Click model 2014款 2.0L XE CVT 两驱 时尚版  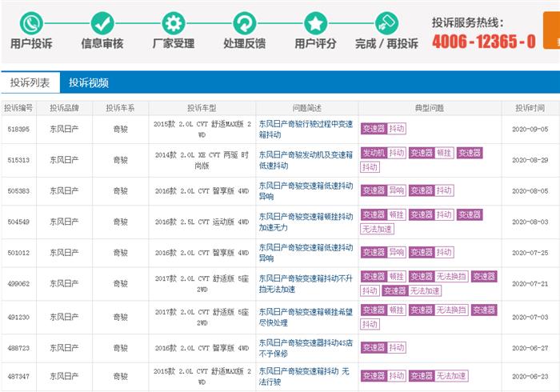(x=202, y=160)
